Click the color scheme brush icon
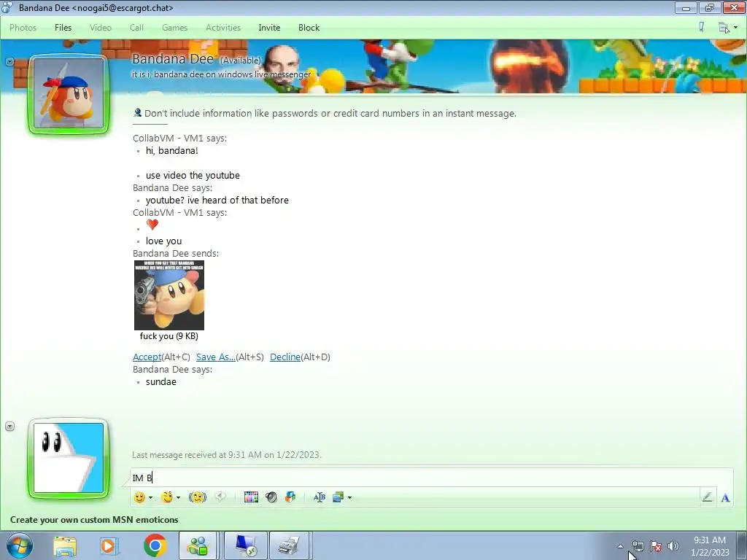Viewport: 747px width, 560px height. [701, 27]
